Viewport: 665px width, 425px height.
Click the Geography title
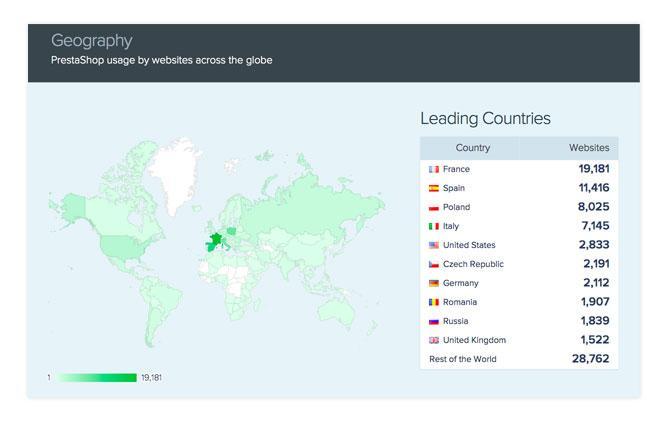92,41
